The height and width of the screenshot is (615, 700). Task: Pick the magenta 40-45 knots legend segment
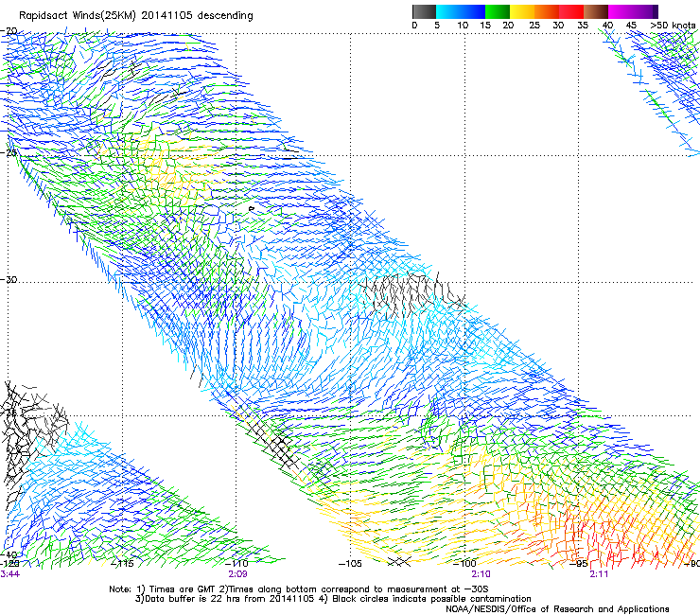(621, 11)
